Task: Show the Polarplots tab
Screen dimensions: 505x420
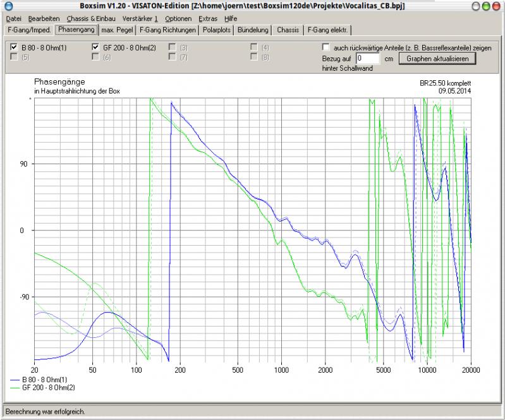Action: point(217,30)
